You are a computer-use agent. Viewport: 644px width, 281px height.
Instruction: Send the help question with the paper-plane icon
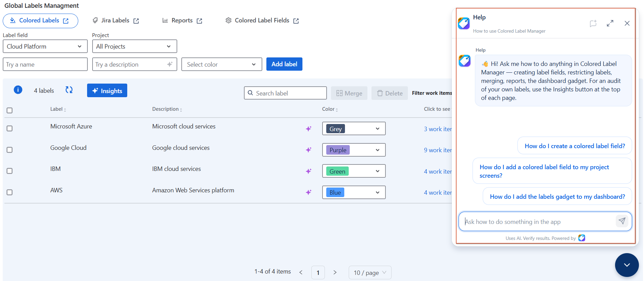pos(622,221)
